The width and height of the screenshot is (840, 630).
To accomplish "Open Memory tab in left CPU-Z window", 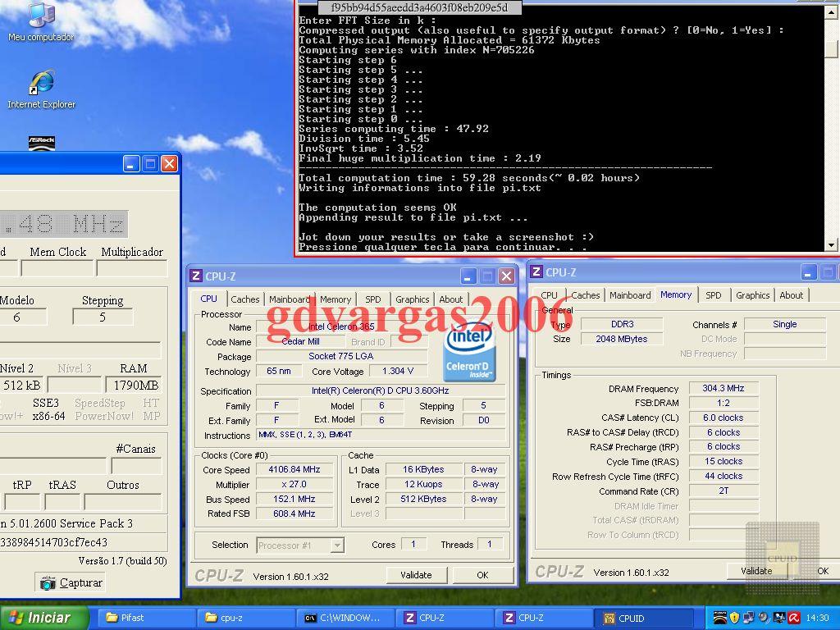I will (336, 299).
